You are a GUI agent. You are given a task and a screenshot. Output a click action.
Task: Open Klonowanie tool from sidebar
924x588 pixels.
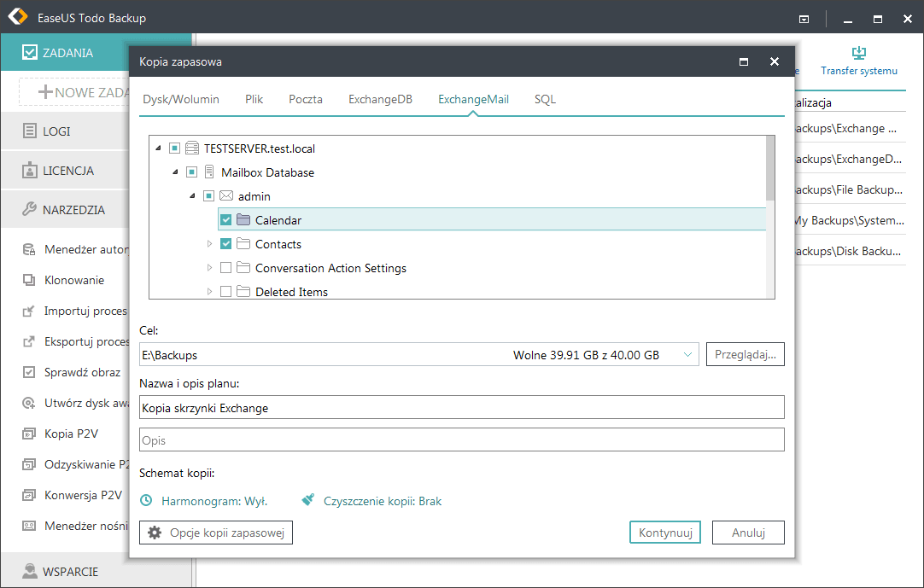click(x=74, y=280)
